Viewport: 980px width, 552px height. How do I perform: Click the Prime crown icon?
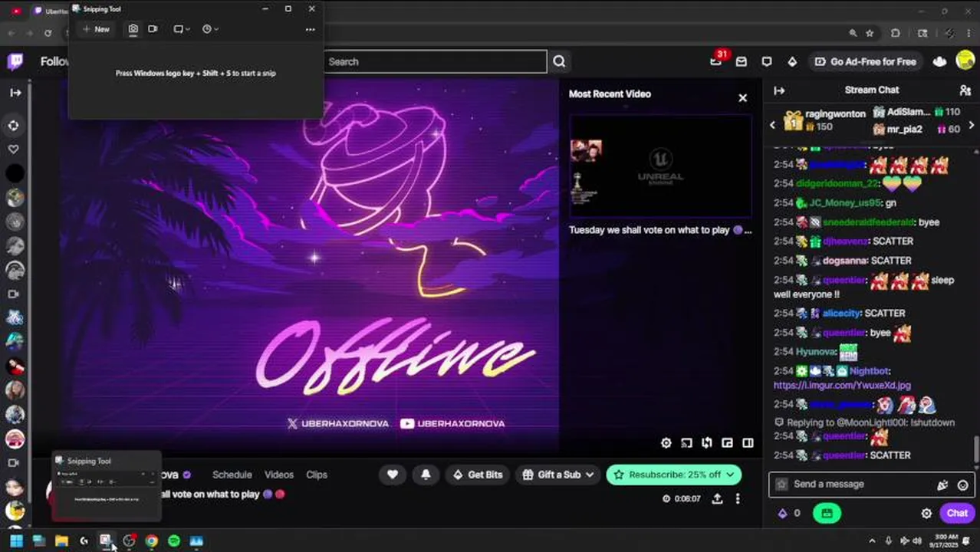[x=940, y=61]
